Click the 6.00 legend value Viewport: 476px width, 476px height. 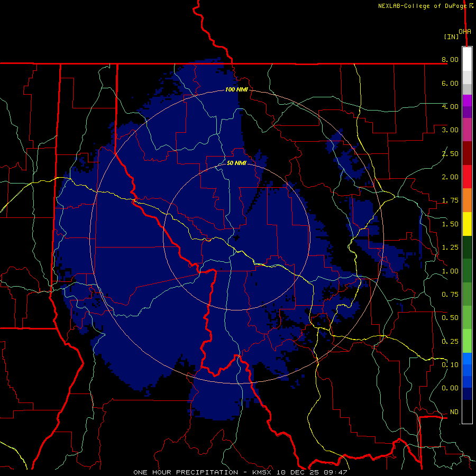(x=450, y=83)
